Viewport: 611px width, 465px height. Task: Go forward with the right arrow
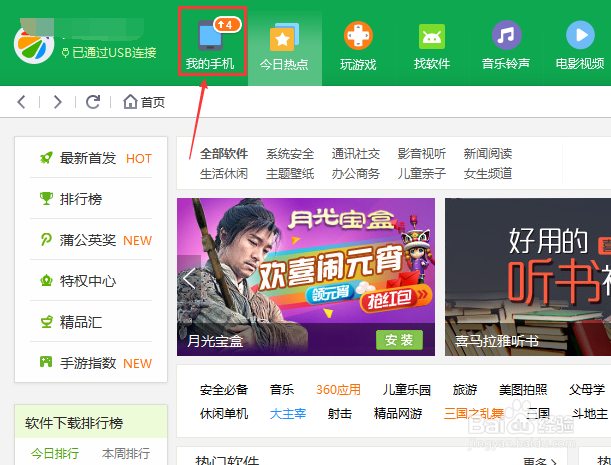click(x=57, y=102)
